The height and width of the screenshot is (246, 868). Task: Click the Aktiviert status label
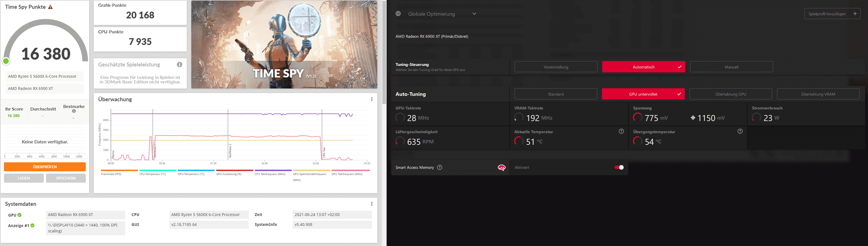pos(521,167)
